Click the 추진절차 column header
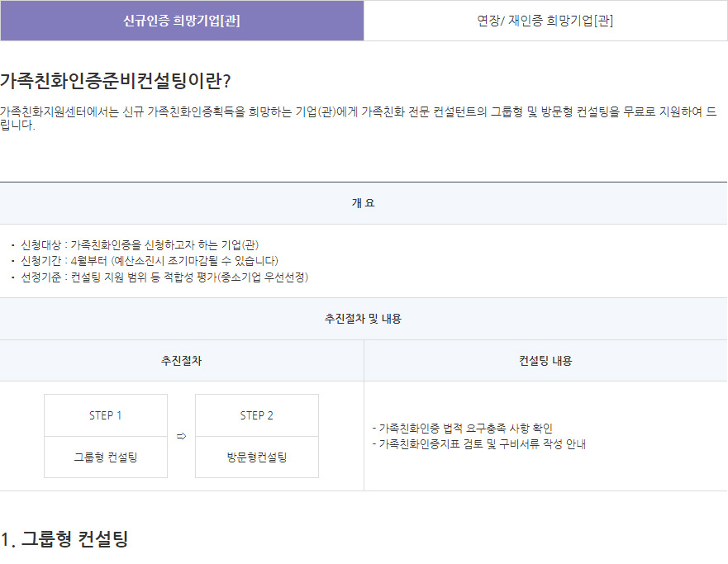 182,361
